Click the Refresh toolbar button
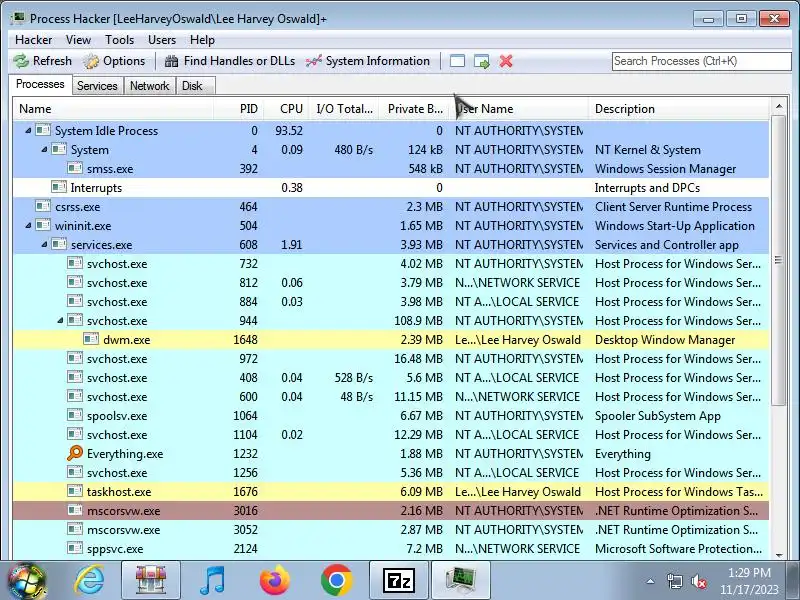800x600 pixels. 43,61
